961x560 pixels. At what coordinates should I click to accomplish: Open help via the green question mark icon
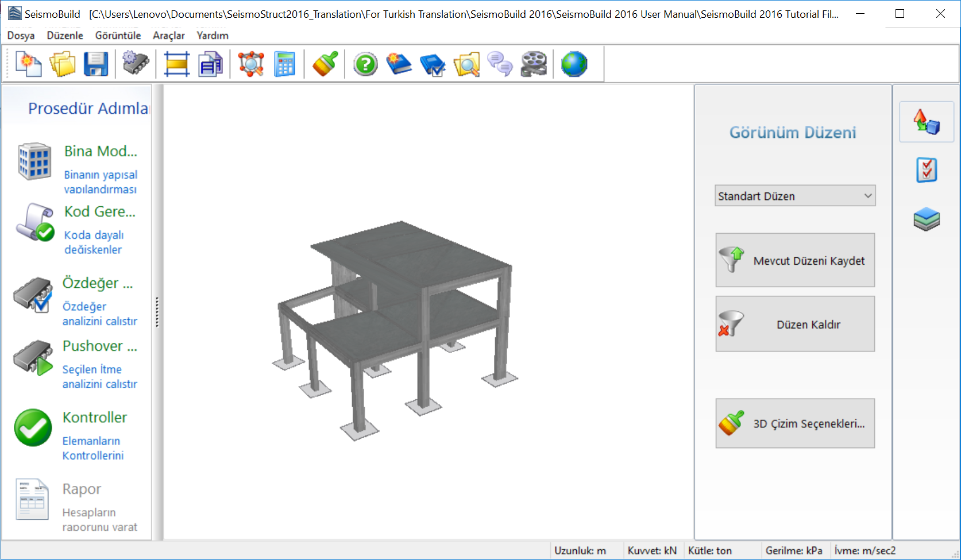point(365,64)
